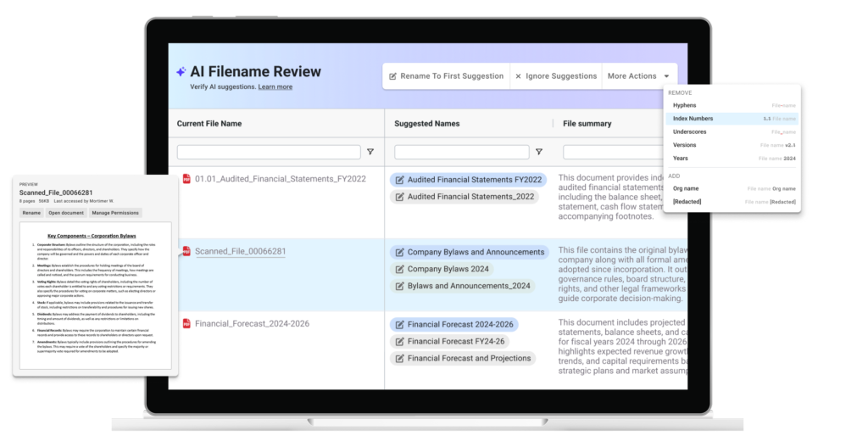Click the sparkle icon beside AI Filename Review
The width and height of the screenshot is (868, 447).
coord(181,72)
